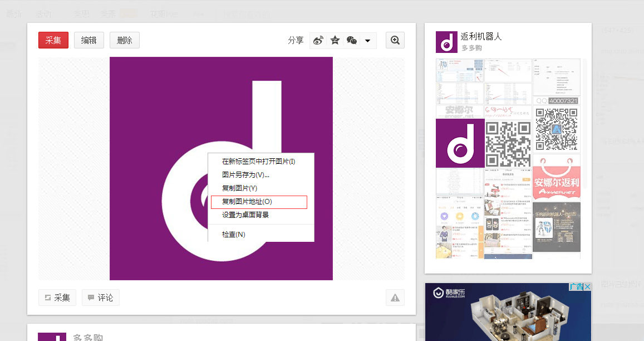The height and width of the screenshot is (341, 644).
Task: Choose 图片另存为(V)... menu entry
Action: point(261,175)
